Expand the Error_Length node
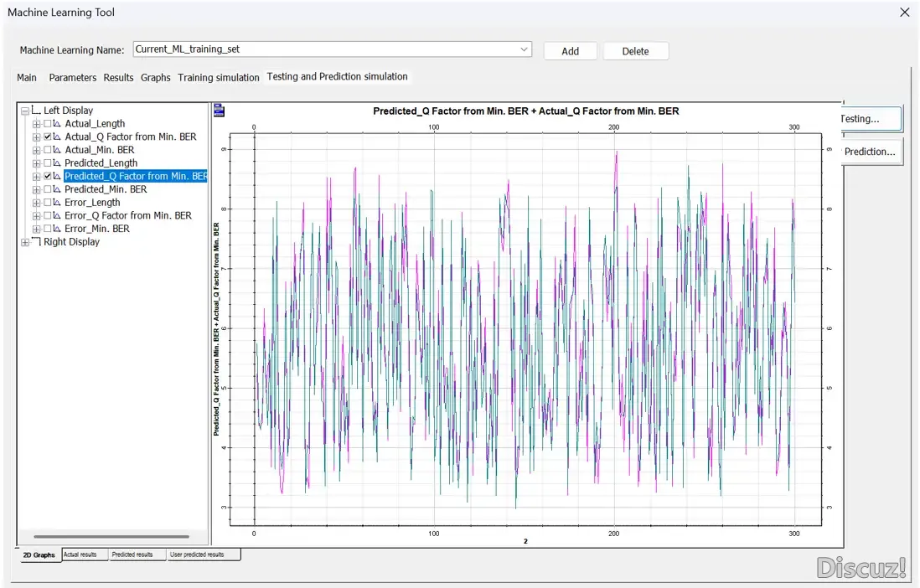920x588 pixels. 36,203
